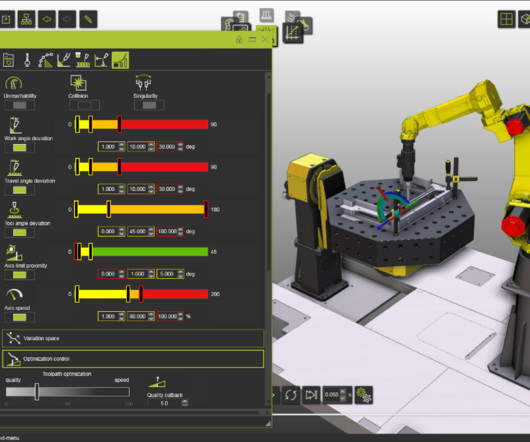The width and height of the screenshot is (530, 442).
Task: Click the loop replay icon in playback bar
Action: point(291,395)
